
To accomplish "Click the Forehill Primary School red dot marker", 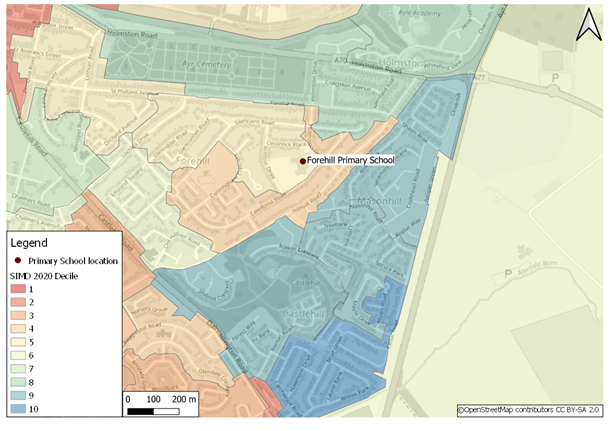I will tap(303, 161).
